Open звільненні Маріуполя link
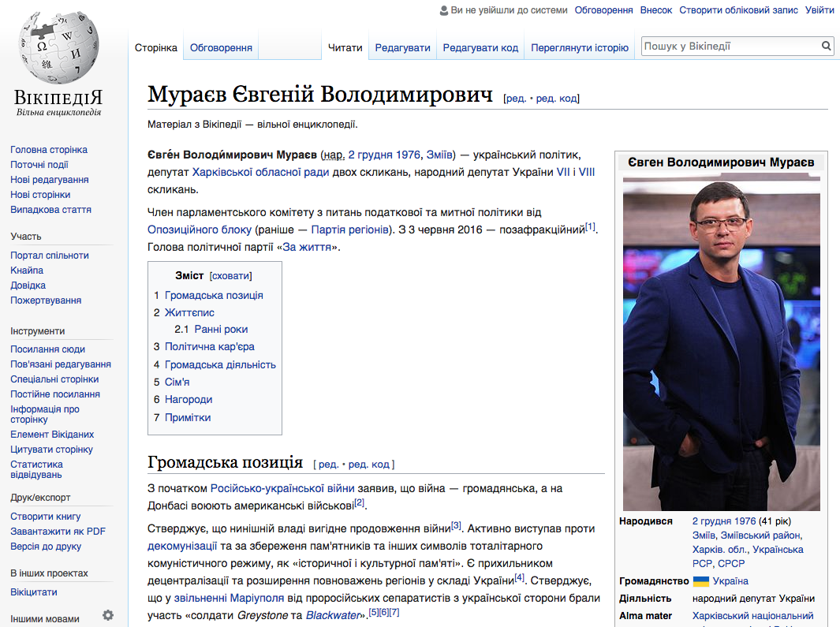Screen dimensions: 840x627 point(229,598)
